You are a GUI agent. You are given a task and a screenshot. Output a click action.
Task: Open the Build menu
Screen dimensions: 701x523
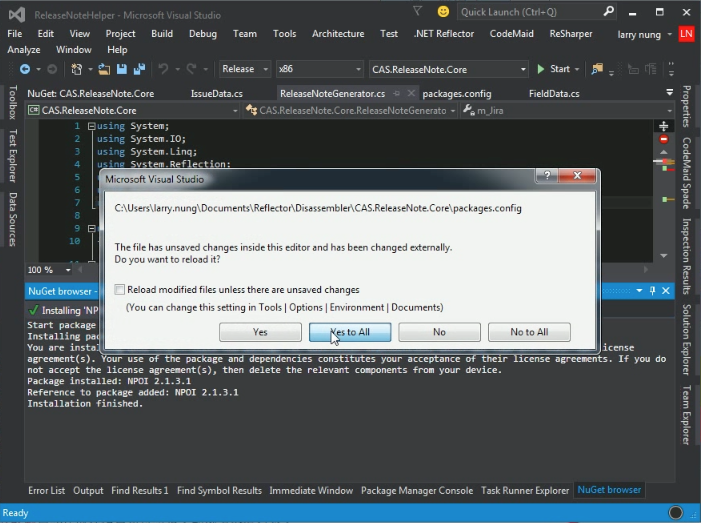(x=162, y=34)
